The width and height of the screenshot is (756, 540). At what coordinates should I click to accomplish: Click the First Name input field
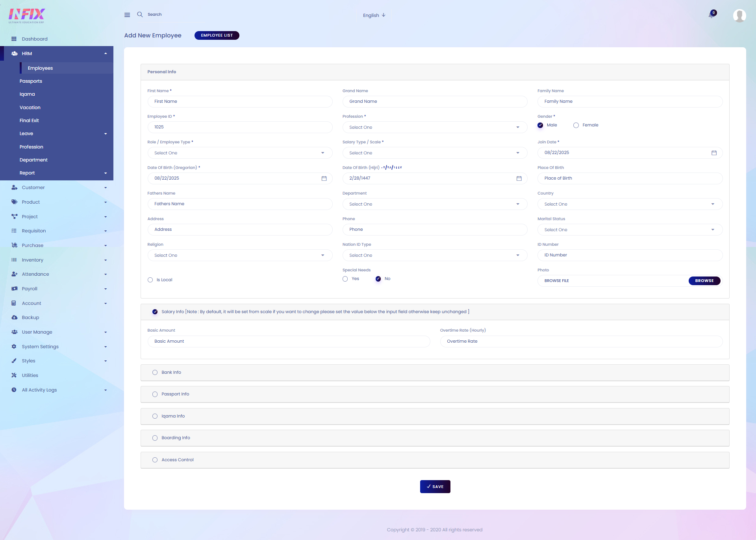click(240, 102)
